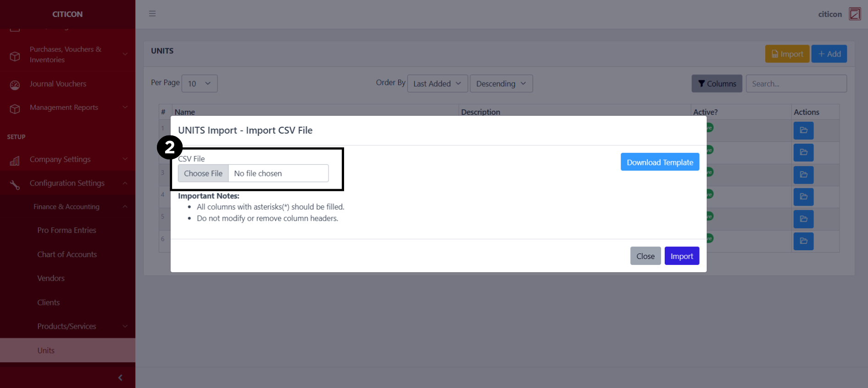Image resolution: width=868 pixels, height=388 pixels.
Task: Open the folder action in first row
Action: 803,130
